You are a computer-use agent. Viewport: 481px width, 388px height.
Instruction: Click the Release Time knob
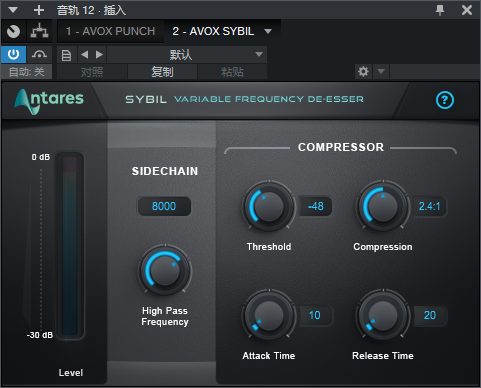(x=383, y=315)
